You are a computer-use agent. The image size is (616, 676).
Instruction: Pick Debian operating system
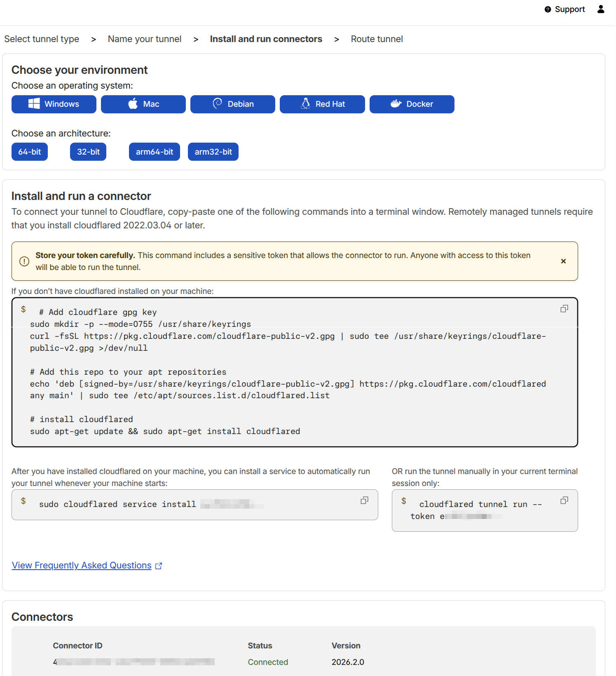click(232, 104)
